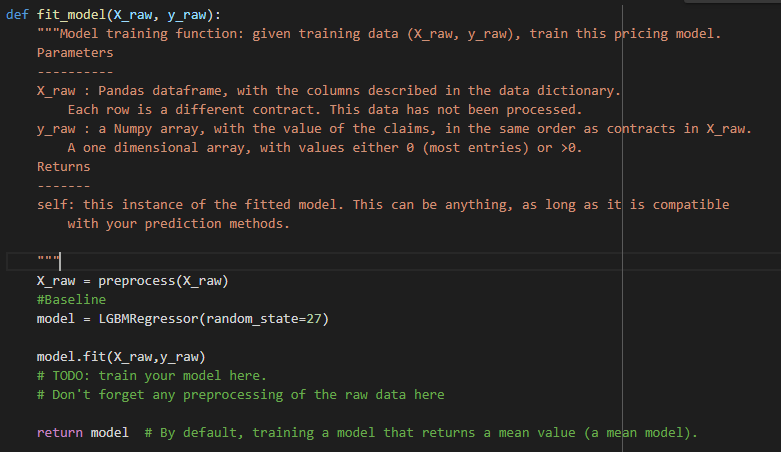Viewport: 781px width, 452px height.
Task: Click the return keyword
Action: tap(60, 433)
